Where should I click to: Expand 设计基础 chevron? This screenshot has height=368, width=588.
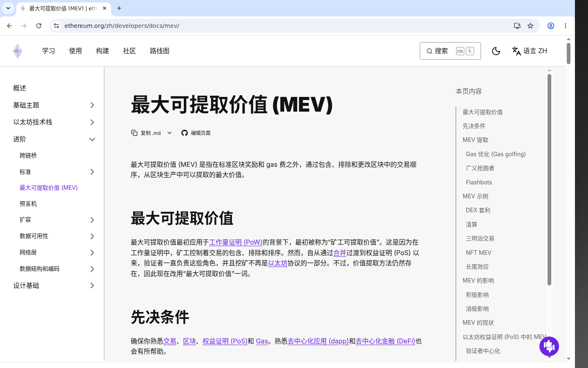click(x=92, y=286)
